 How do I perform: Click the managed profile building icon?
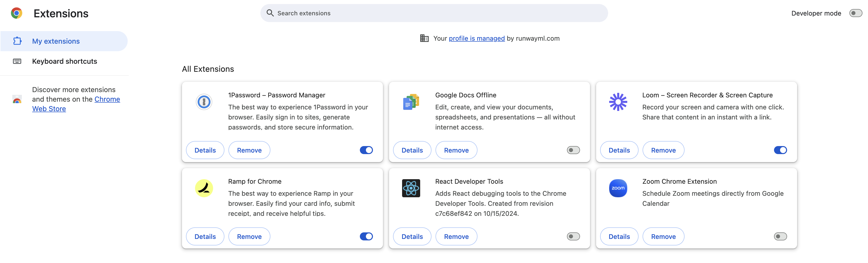click(x=424, y=38)
